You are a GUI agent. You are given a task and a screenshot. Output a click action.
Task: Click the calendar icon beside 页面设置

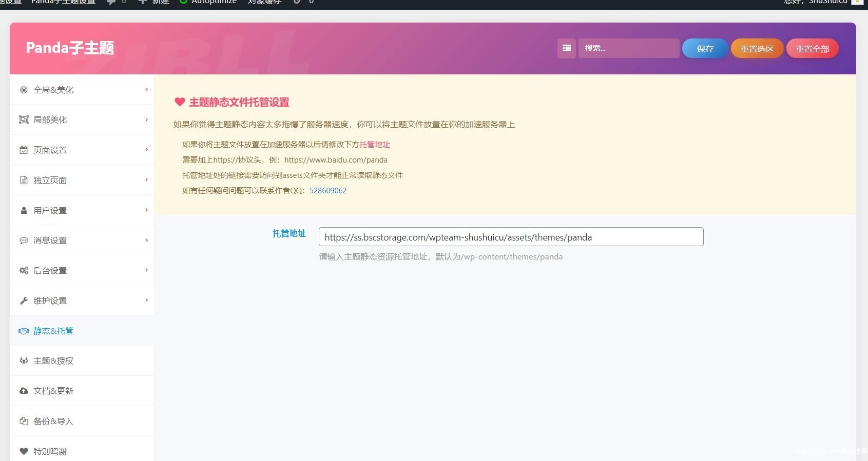tap(24, 150)
